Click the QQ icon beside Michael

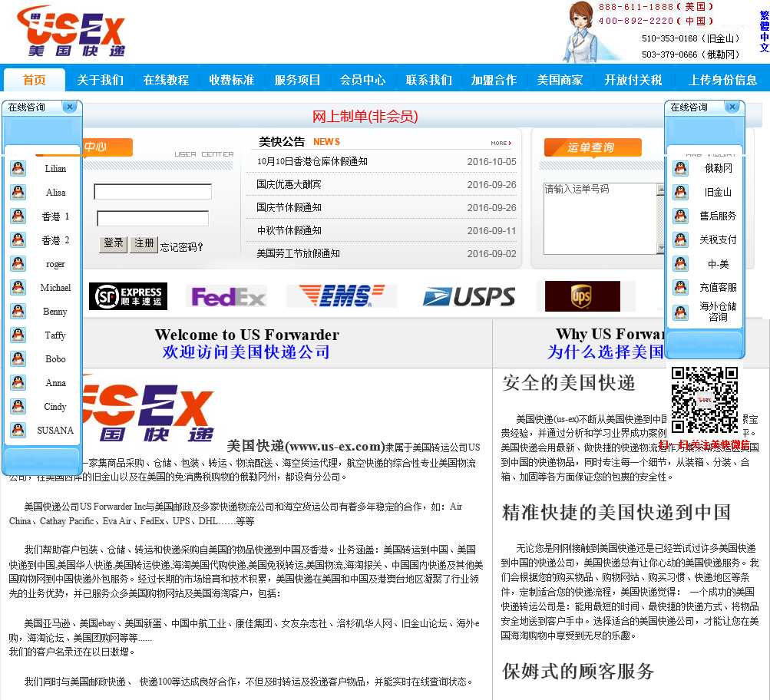pos(18,287)
